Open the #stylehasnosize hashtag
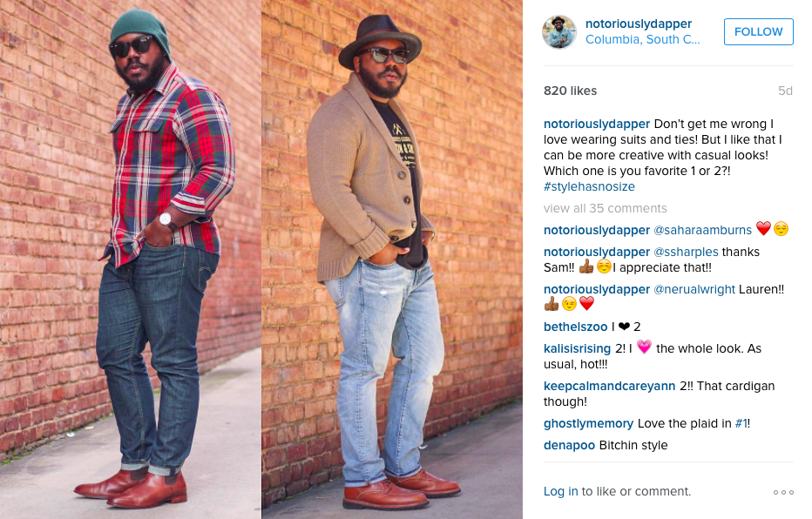The height and width of the screenshot is (519, 812). tap(589, 187)
